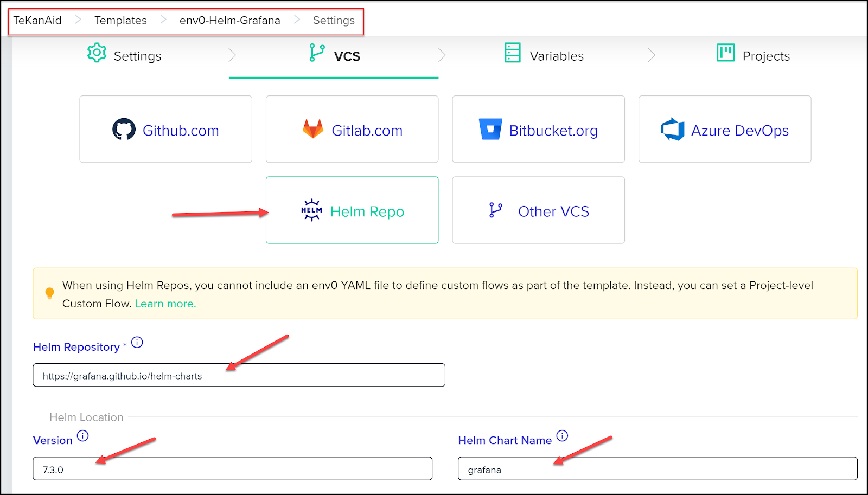Navigate to TeKanAid in the breadcrumb
Viewport: 868px width, 495px height.
(37, 20)
